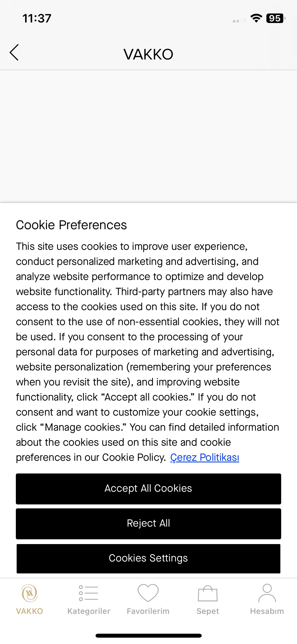The width and height of the screenshot is (297, 644).
Task: Tap the Hesabım person icon
Action: click(267, 593)
